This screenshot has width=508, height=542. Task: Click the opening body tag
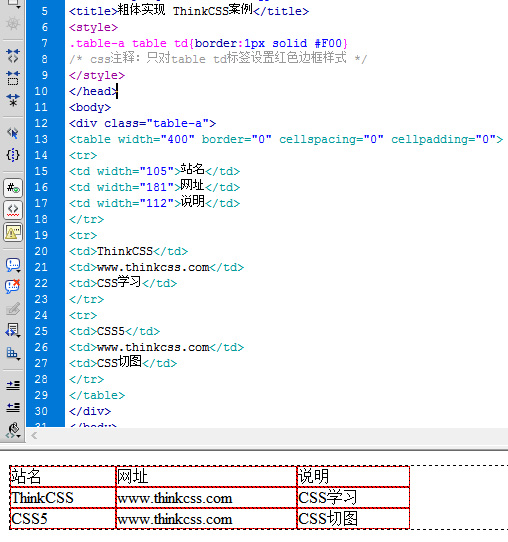tap(90, 108)
